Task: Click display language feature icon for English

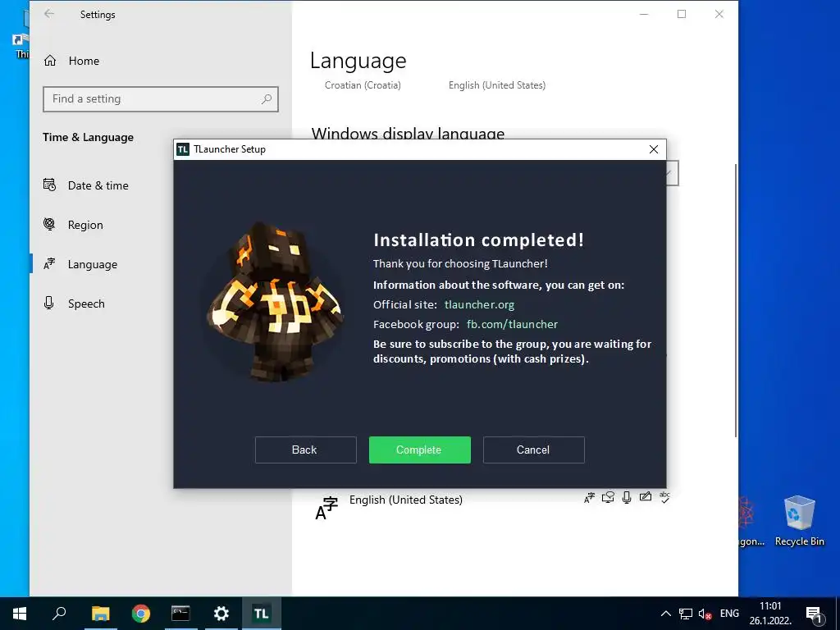Action: pos(589,498)
